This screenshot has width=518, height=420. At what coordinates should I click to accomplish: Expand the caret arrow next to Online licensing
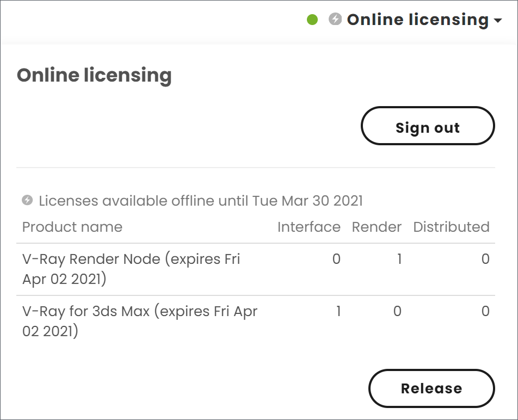click(x=498, y=21)
